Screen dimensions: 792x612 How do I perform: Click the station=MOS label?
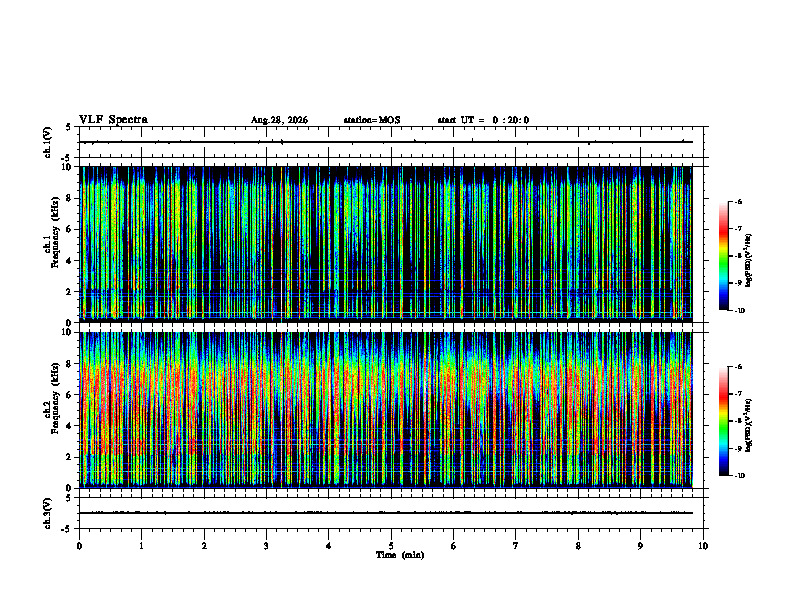pyautogui.click(x=372, y=120)
